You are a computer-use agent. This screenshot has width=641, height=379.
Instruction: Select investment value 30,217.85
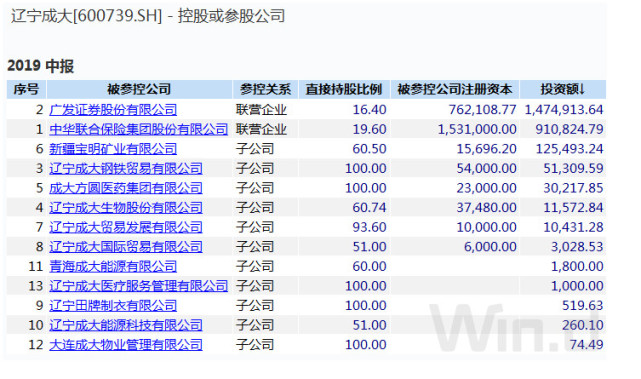point(573,188)
